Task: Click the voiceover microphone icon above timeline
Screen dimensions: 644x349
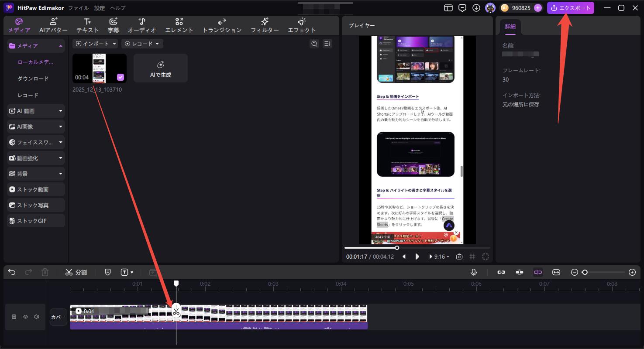Action: pyautogui.click(x=474, y=272)
